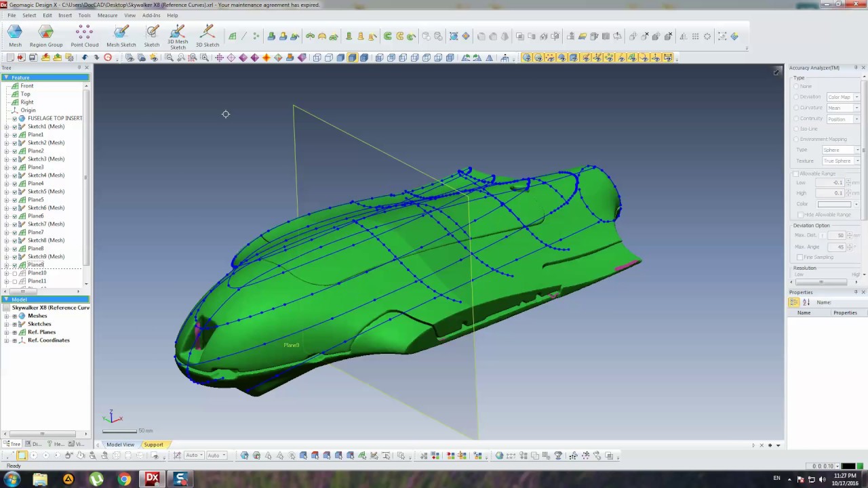Open the Insert menu
Viewport: 868px width, 488px height.
point(65,15)
